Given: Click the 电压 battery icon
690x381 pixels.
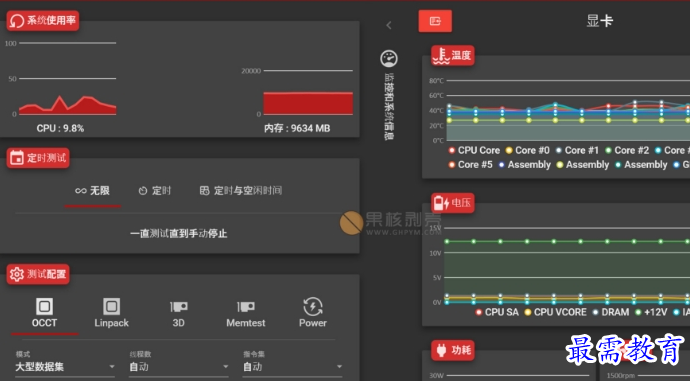Looking at the screenshot, I should point(441,203).
